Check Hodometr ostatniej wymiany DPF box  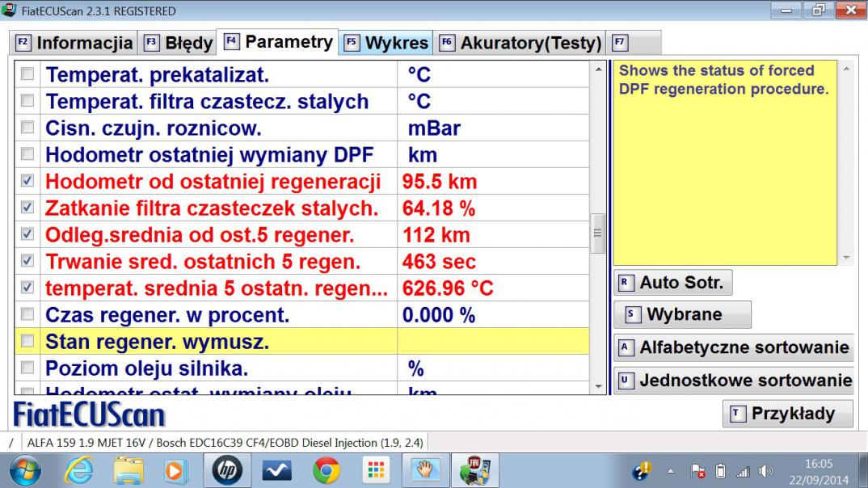(27, 154)
